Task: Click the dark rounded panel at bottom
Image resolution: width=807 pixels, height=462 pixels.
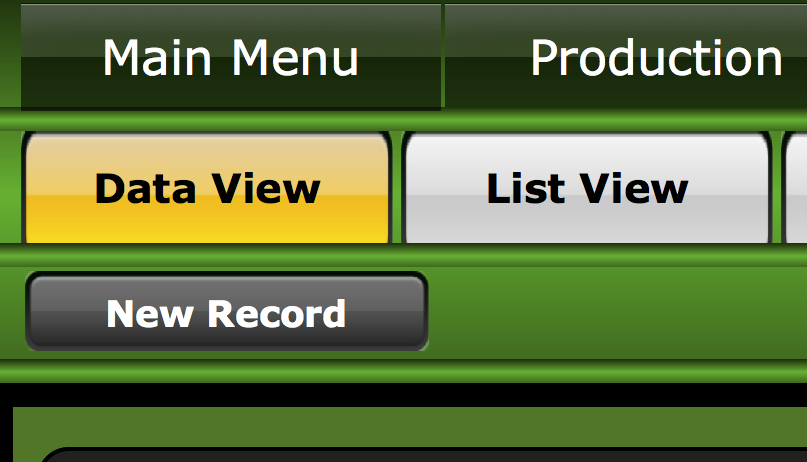Action: point(422,455)
